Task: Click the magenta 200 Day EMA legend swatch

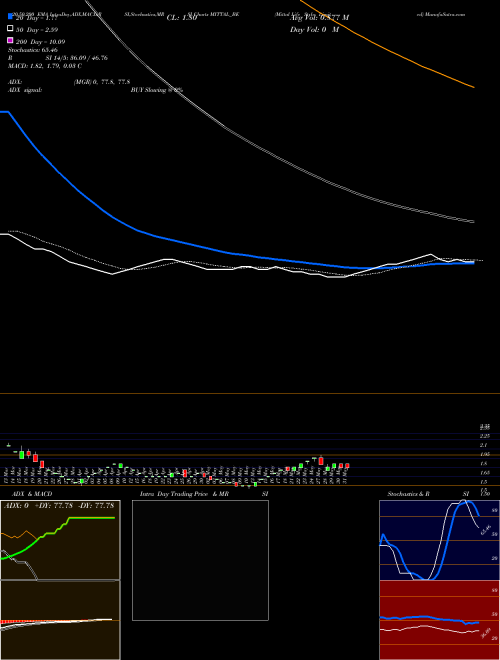Action: coord(10,40)
